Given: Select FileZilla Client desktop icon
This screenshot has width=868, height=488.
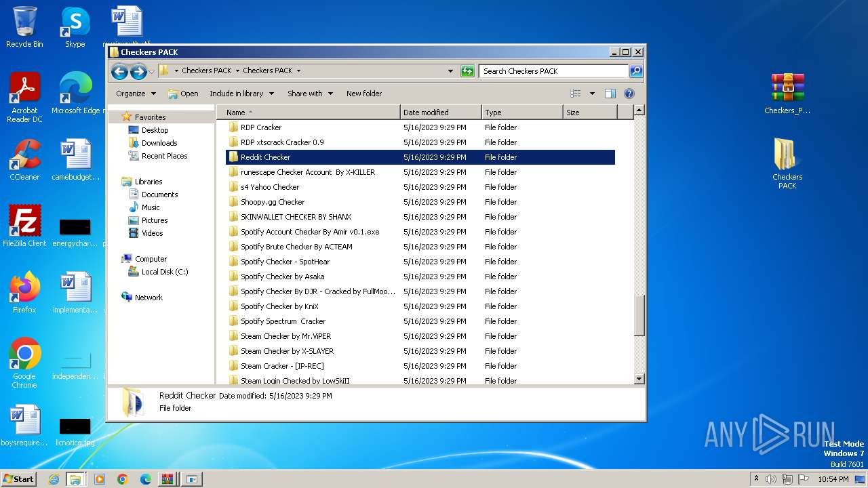Looking at the screenshot, I should click(x=24, y=226).
